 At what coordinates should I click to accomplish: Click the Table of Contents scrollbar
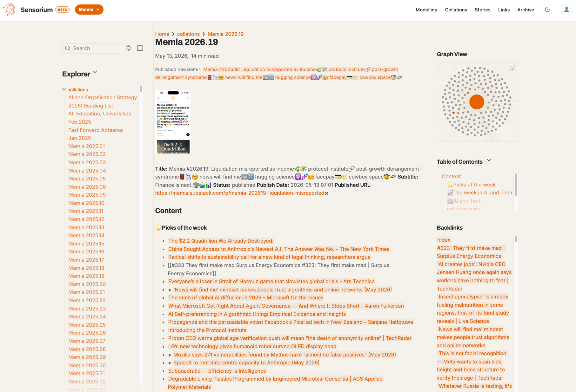tap(516, 185)
